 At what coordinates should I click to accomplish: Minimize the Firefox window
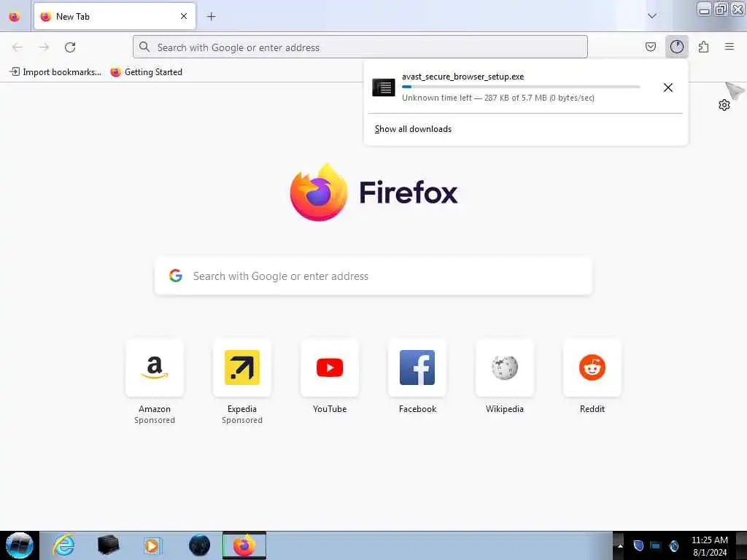[705, 9]
